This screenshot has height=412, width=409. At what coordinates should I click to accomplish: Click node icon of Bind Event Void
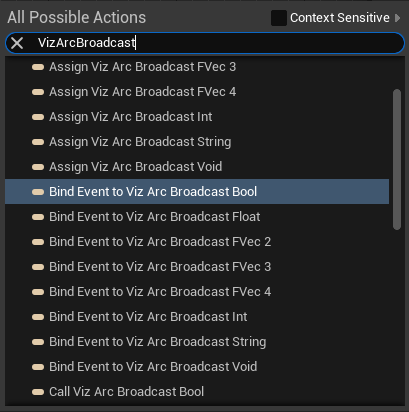click(38, 367)
